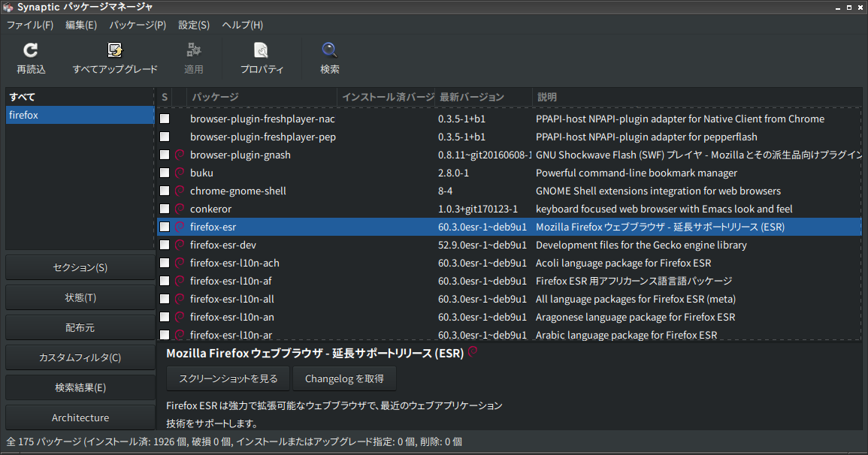Sort by the パッケージ column header
The width and height of the screenshot is (868, 455).
(262, 97)
